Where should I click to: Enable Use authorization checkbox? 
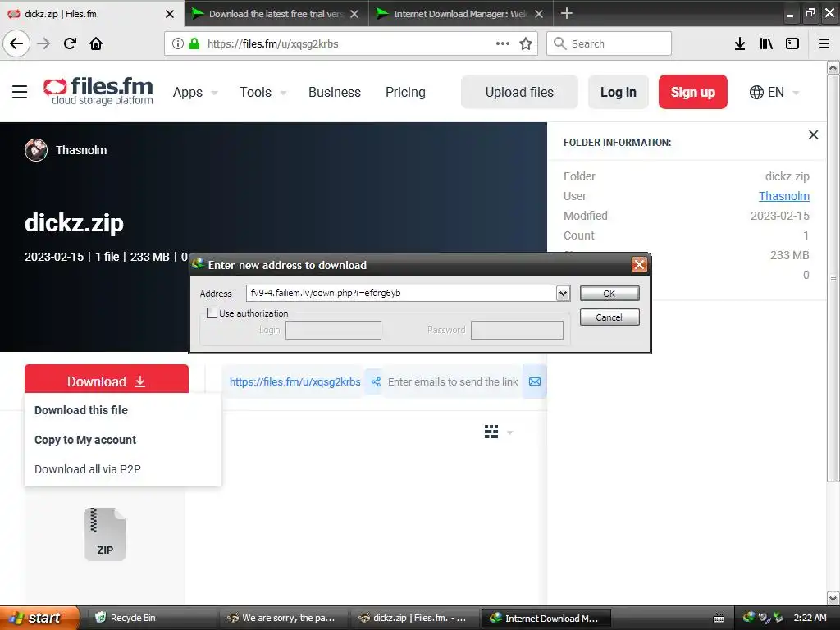[212, 313]
